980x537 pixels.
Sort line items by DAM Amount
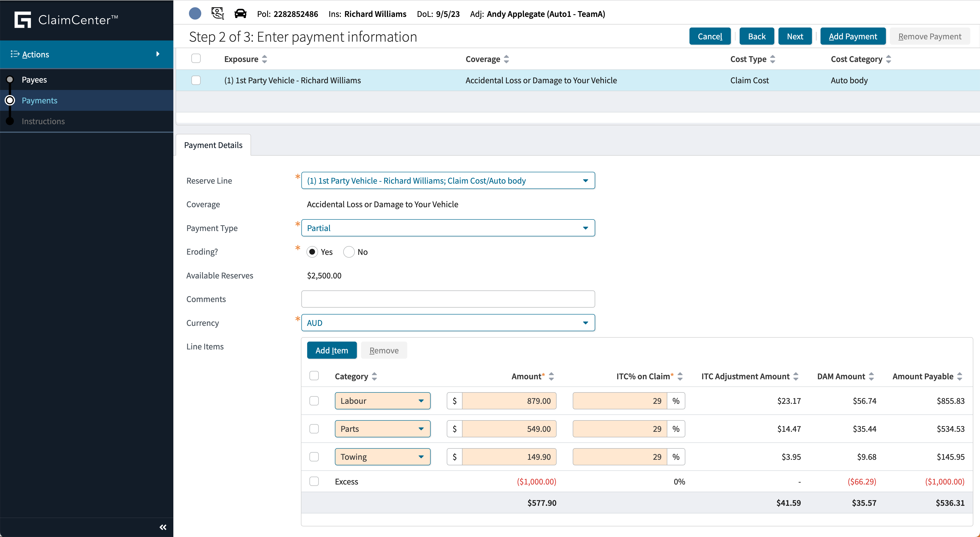pyautogui.click(x=872, y=377)
